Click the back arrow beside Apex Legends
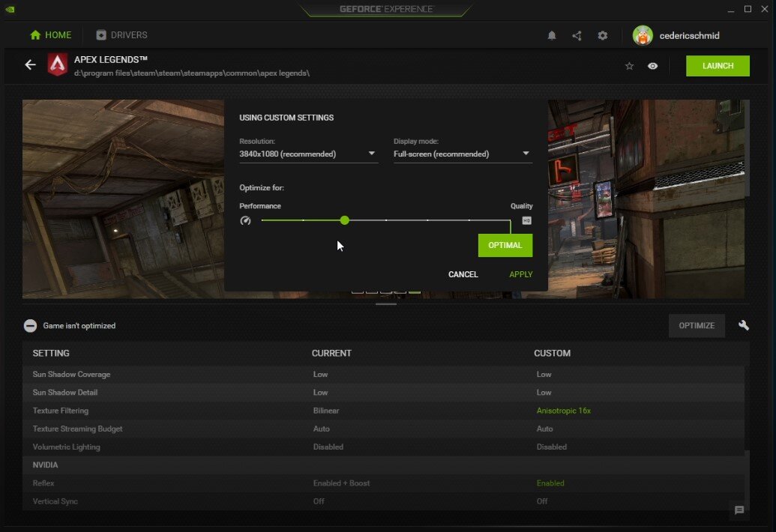Screen dimensions: 776x532 point(30,65)
